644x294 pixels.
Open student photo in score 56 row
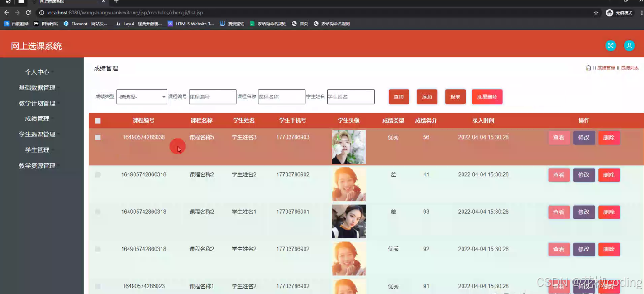tap(348, 147)
